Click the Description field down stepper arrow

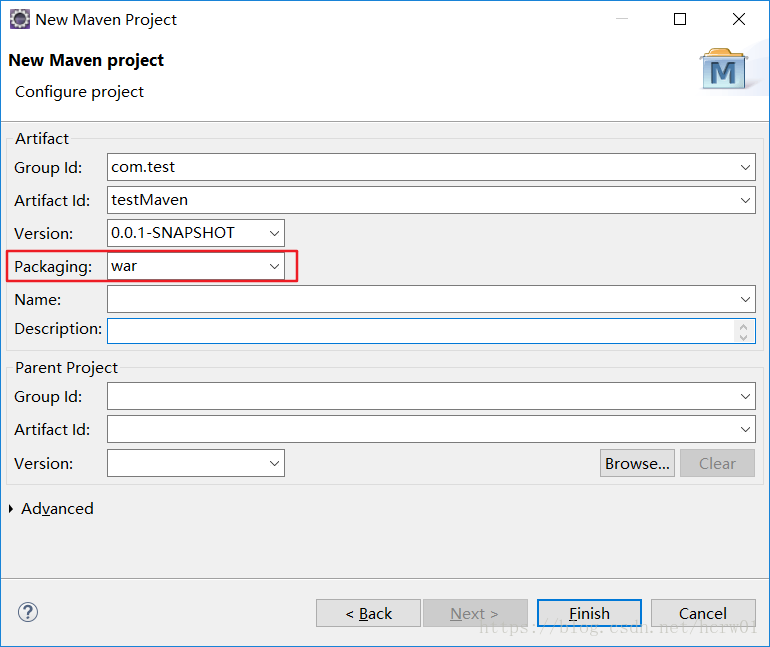[x=743, y=337]
